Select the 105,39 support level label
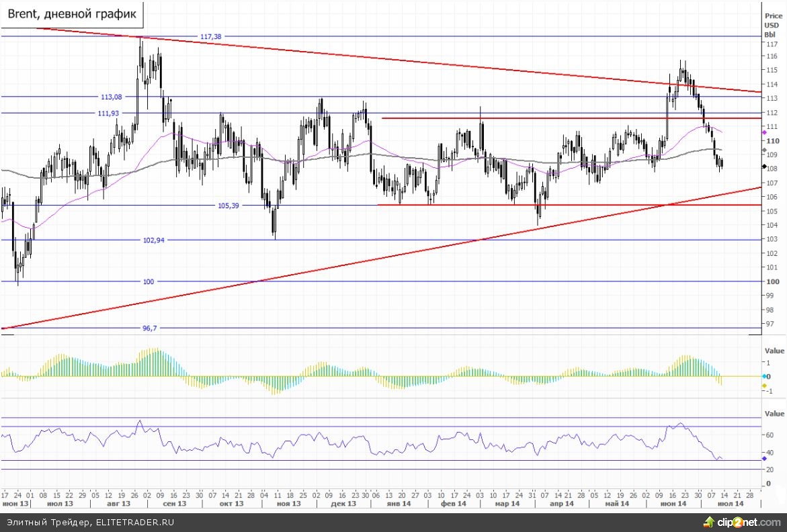The image size is (787, 532). (x=229, y=206)
